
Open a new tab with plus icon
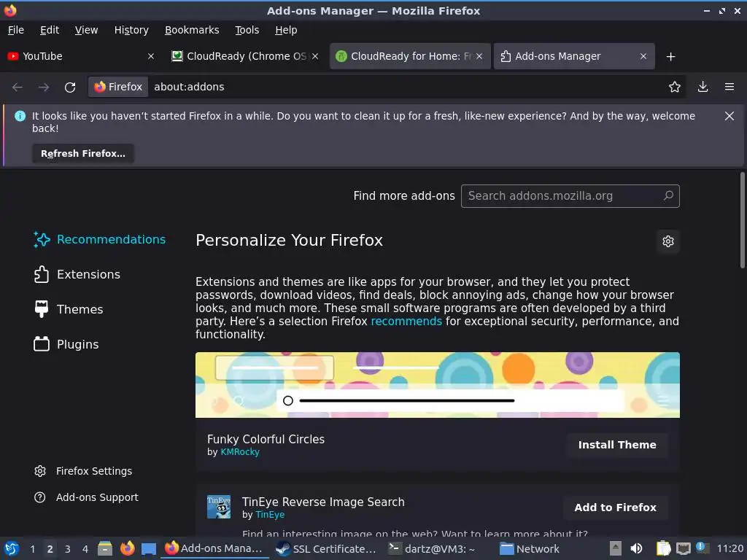pos(671,57)
